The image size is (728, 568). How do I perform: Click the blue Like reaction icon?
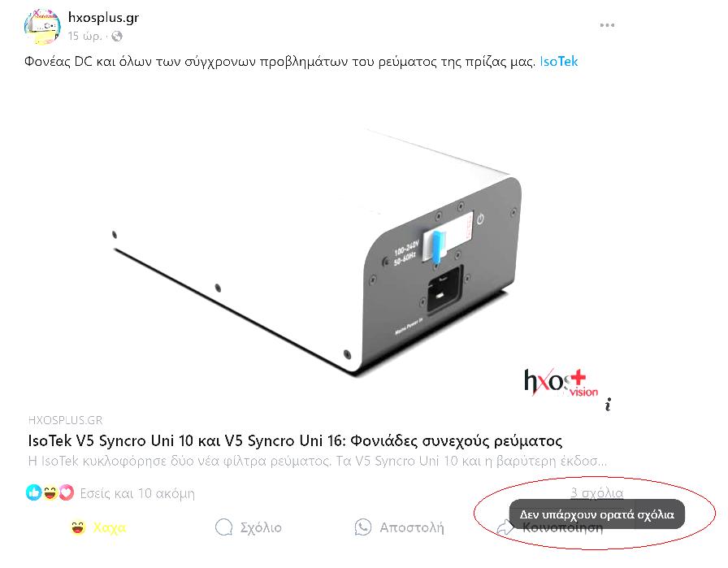33,492
